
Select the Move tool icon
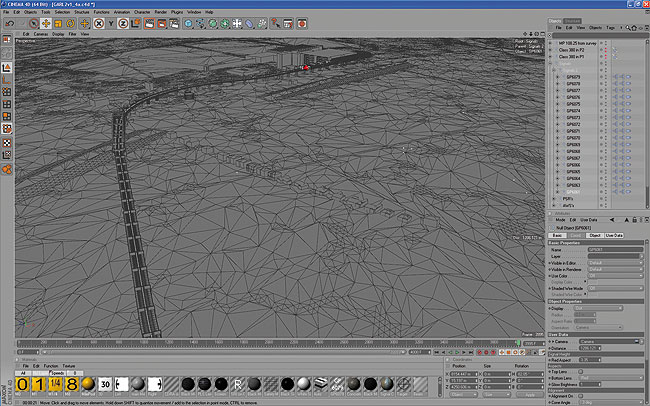coord(46,23)
